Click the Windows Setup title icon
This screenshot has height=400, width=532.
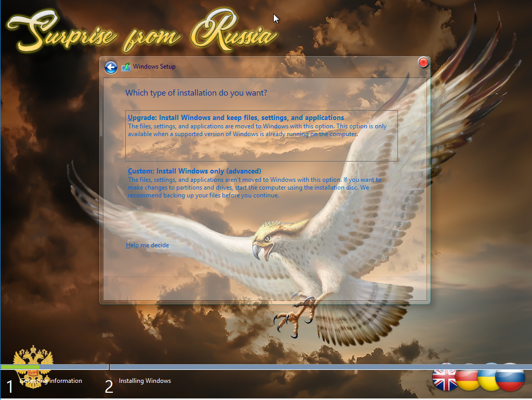click(126, 67)
